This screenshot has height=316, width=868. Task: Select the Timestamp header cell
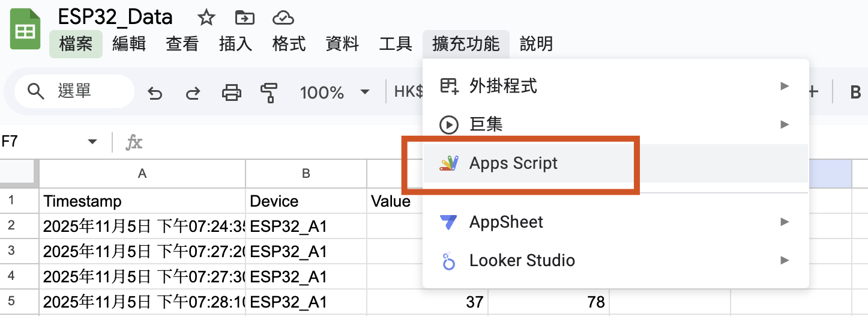pyautogui.click(x=142, y=201)
